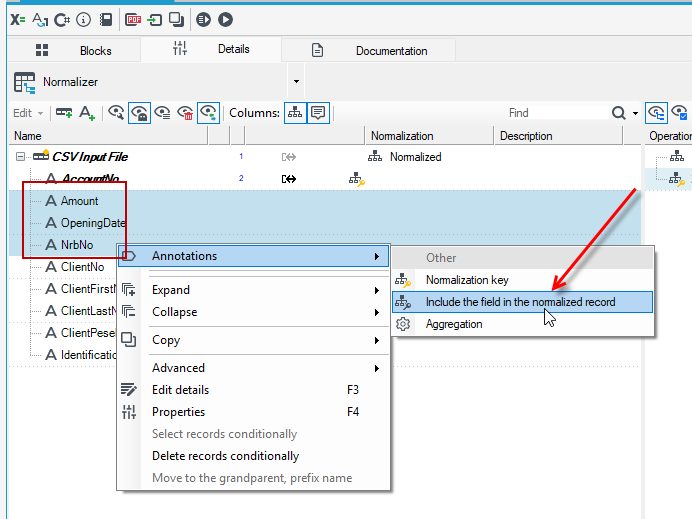Click the duplicate squares icon in top toolbar

click(x=177, y=20)
